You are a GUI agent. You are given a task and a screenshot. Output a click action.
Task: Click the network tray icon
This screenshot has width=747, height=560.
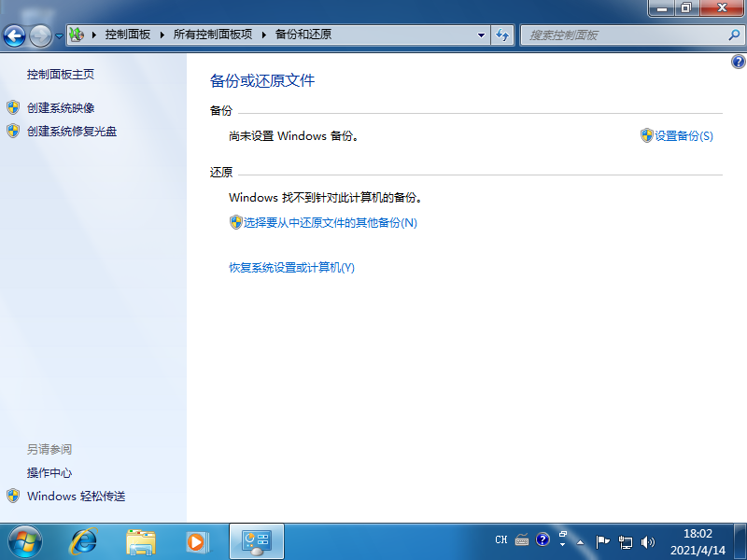coord(625,542)
